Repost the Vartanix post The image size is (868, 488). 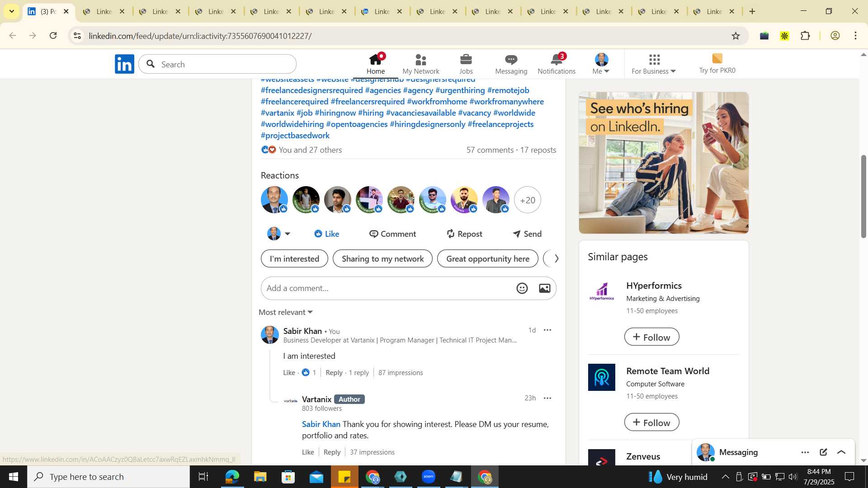(x=464, y=234)
